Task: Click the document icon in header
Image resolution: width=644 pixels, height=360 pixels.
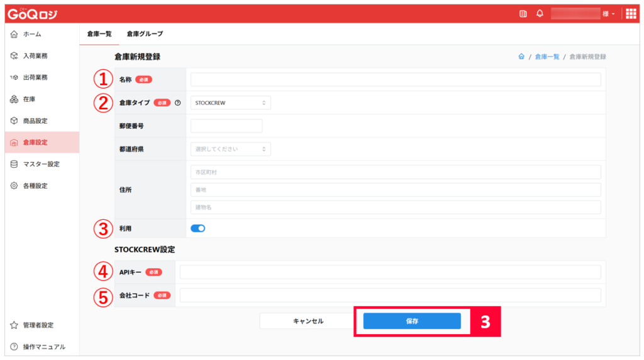Action: pyautogui.click(x=523, y=14)
